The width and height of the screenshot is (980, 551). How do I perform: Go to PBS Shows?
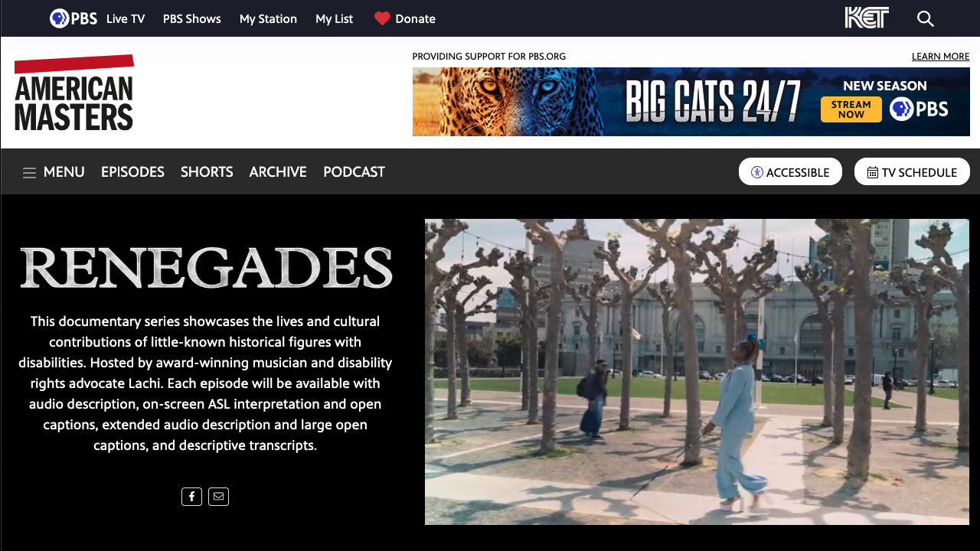click(192, 19)
